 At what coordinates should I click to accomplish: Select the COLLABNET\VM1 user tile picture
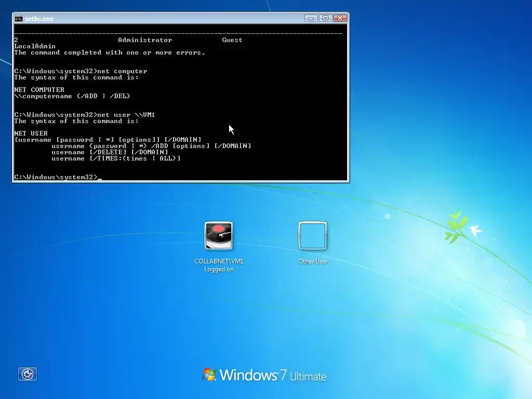[219, 235]
